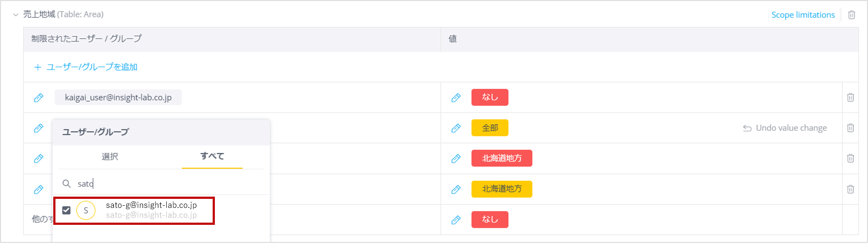Click the kaigai_user@insight-lab.co.jp user chip
Screen dimensions: 868x243
(118, 97)
